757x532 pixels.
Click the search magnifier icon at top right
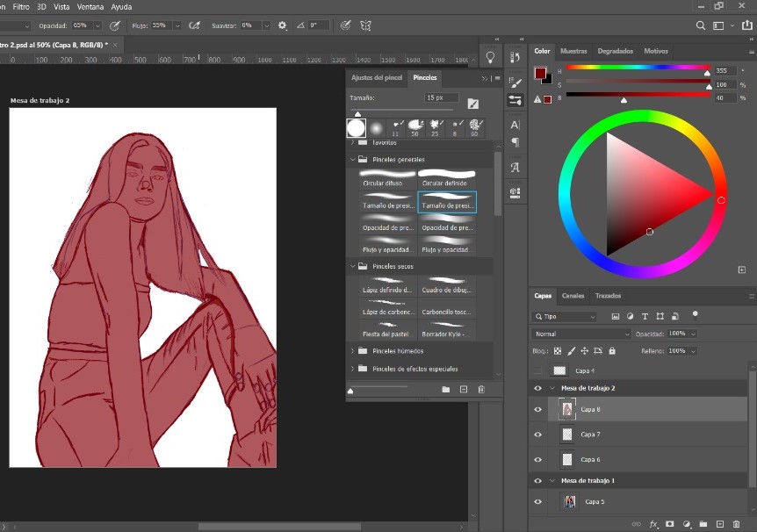coord(701,26)
